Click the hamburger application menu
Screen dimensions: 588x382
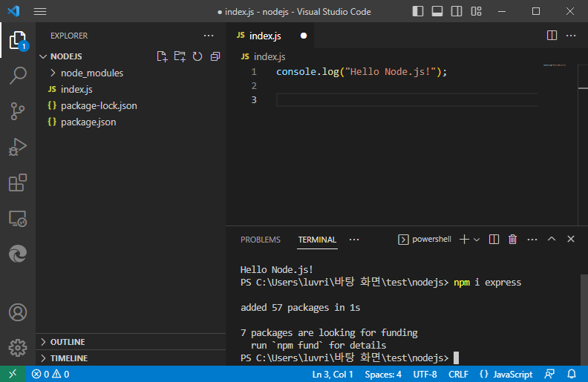pos(40,12)
